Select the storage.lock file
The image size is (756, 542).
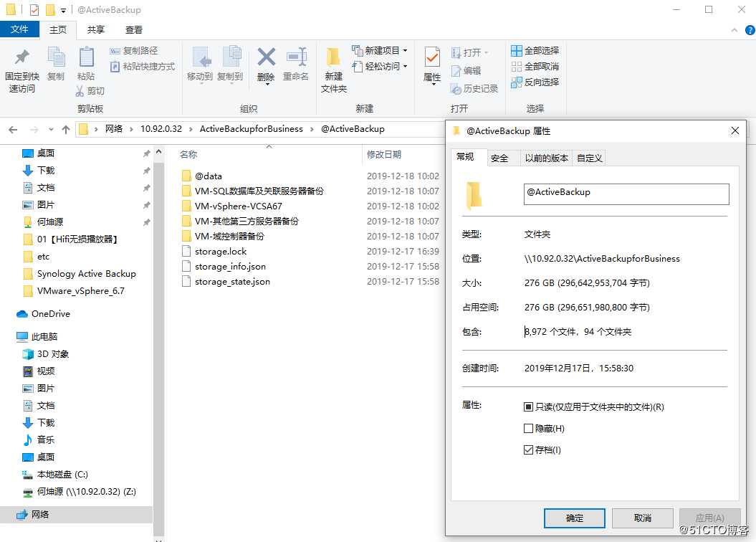pyautogui.click(x=214, y=251)
